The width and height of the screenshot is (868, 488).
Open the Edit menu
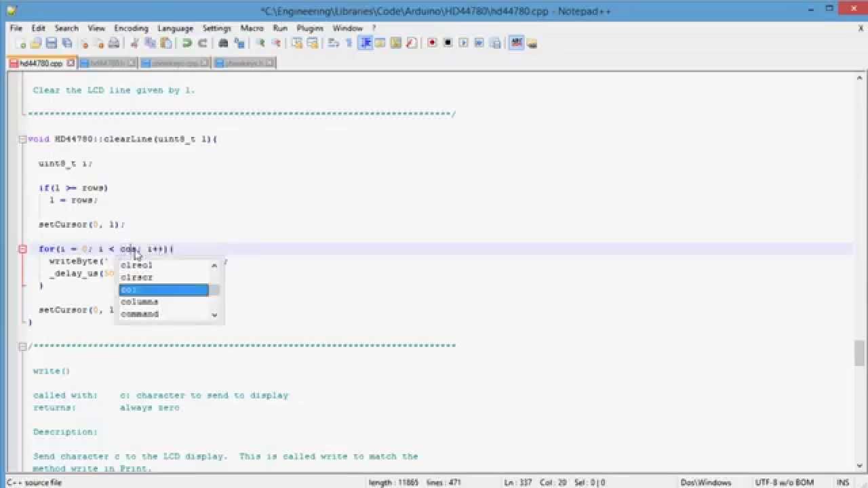point(38,28)
